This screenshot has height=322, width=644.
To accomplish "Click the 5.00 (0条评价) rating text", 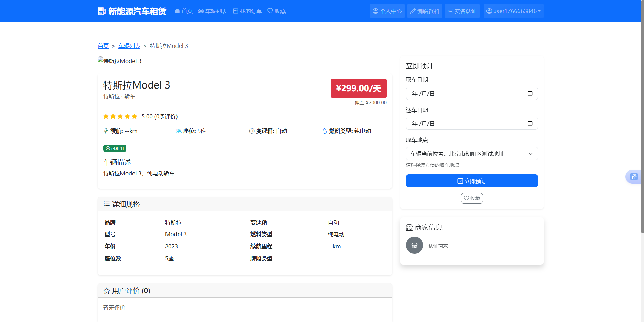I will (160, 116).
